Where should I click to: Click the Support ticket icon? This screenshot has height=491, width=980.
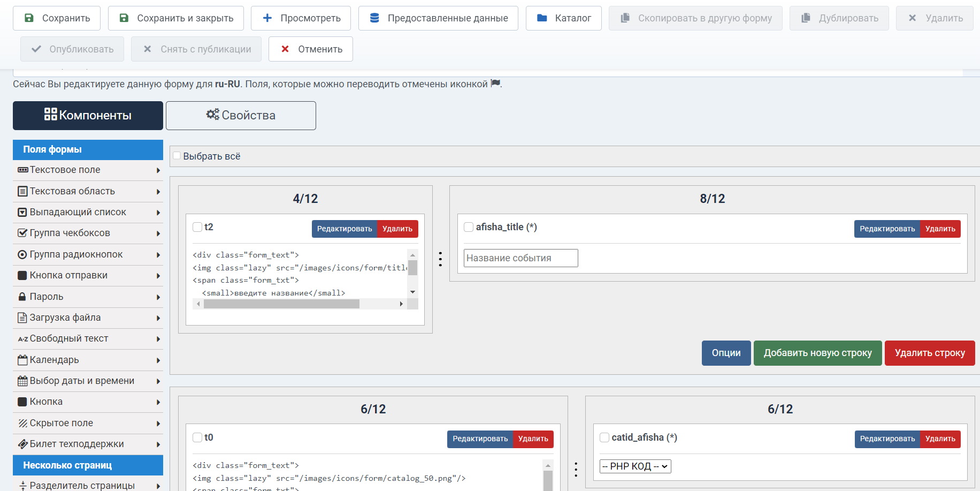22,444
